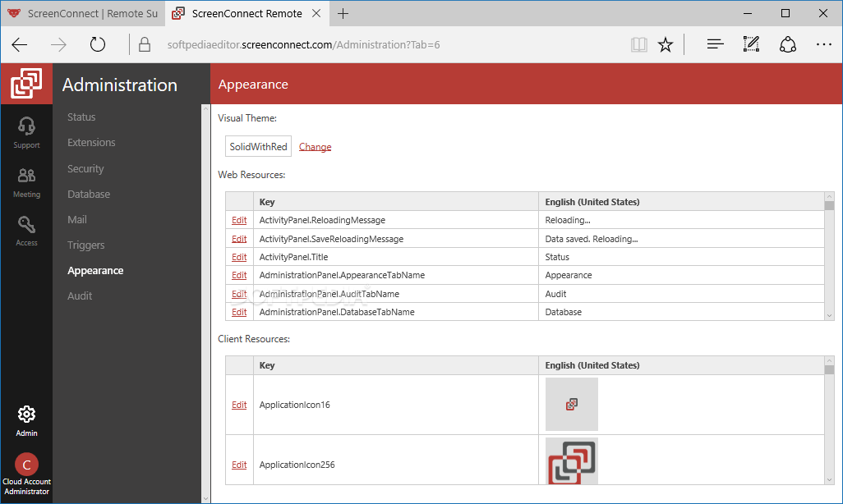The width and height of the screenshot is (843, 504).
Task: Click the Client Resources scrollbar thumb
Action: (830, 369)
